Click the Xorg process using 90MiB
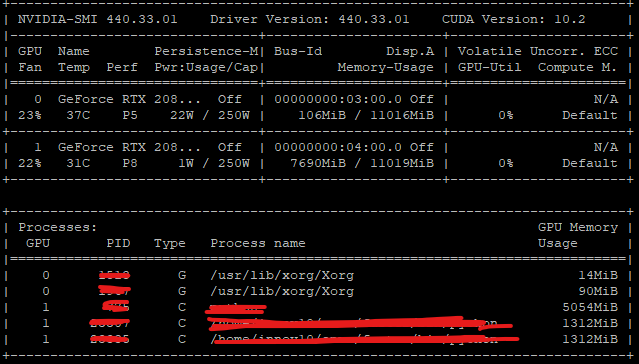The height and width of the screenshot is (364, 639). [x=282, y=291]
